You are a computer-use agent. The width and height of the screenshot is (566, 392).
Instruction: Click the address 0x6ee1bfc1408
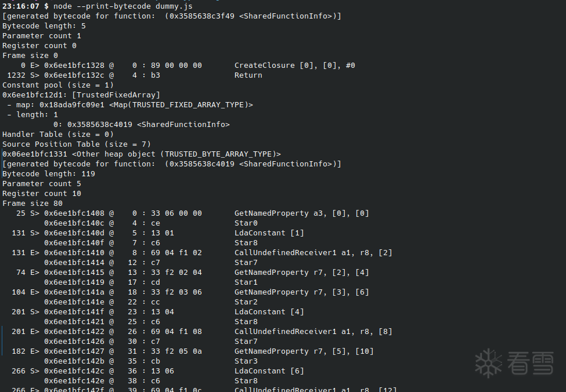pos(74,213)
